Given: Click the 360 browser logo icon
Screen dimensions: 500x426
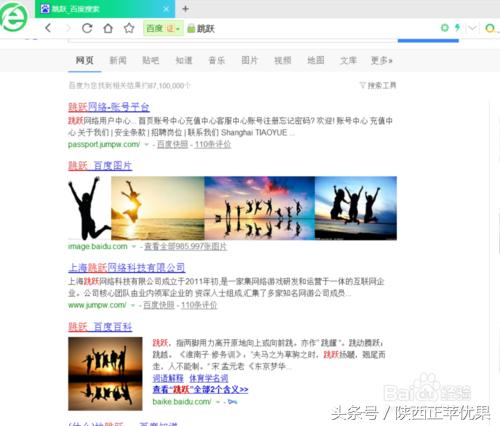Looking at the screenshot, I should pos(14,17).
